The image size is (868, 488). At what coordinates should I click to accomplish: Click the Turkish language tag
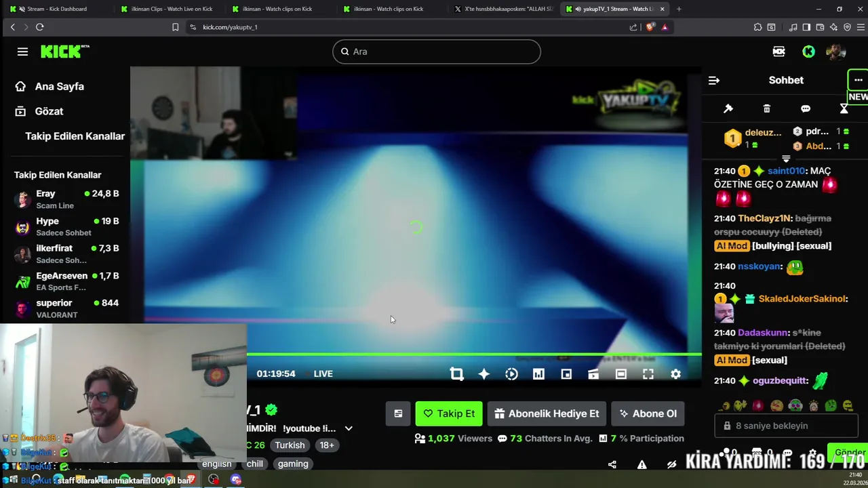tap(290, 445)
